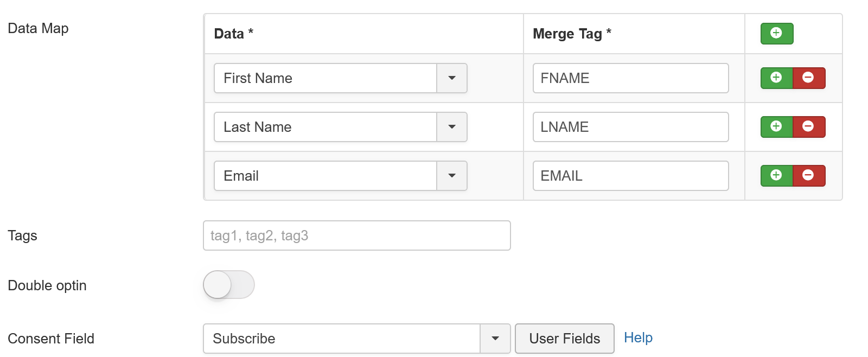
Task: Edit the FNAME merge tag field
Action: [631, 78]
